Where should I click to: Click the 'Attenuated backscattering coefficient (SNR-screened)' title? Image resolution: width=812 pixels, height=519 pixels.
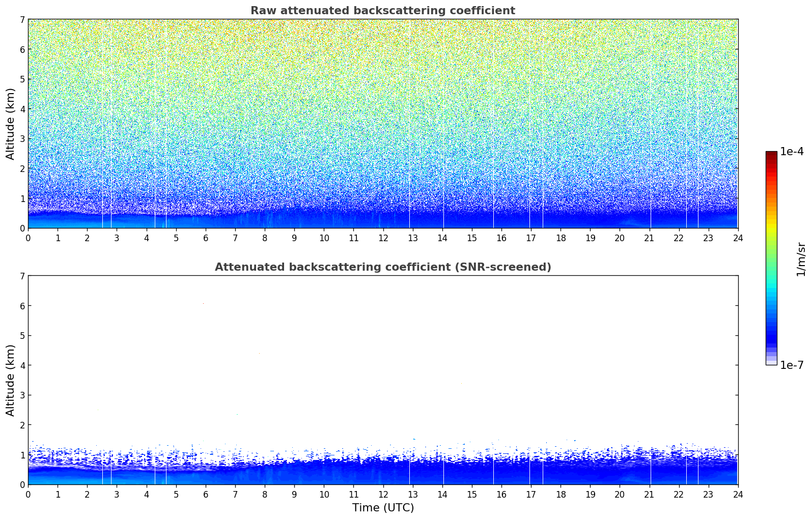383,267
